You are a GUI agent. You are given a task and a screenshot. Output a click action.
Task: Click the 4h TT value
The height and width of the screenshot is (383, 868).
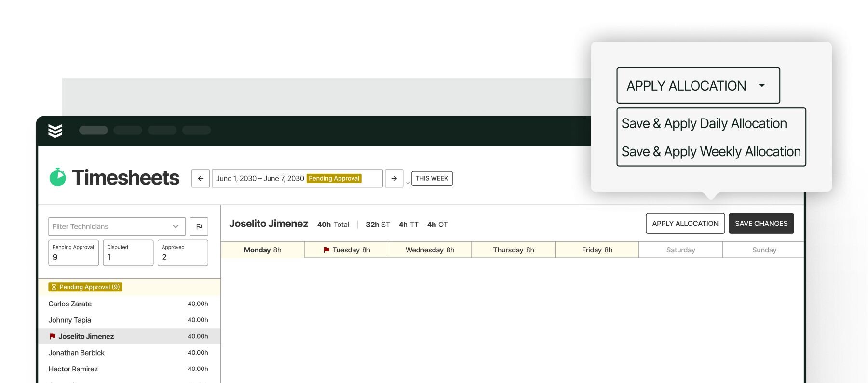click(408, 225)
